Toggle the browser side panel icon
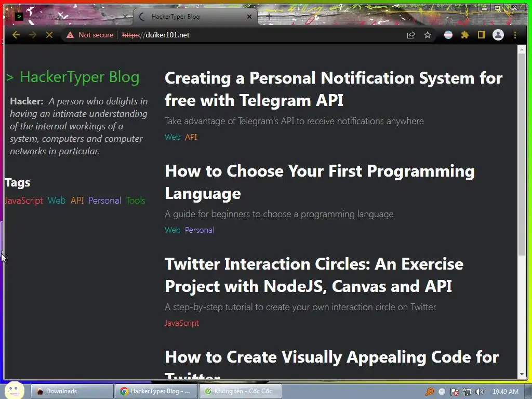 click(482, 35)
